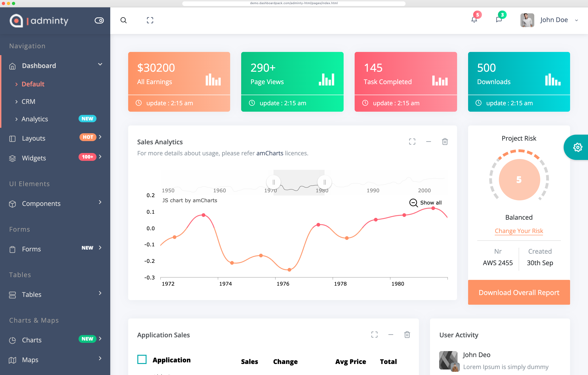
Task: Click the clock icon on All Earnings card
Action: pyautogui.click(x=139, y=103)
